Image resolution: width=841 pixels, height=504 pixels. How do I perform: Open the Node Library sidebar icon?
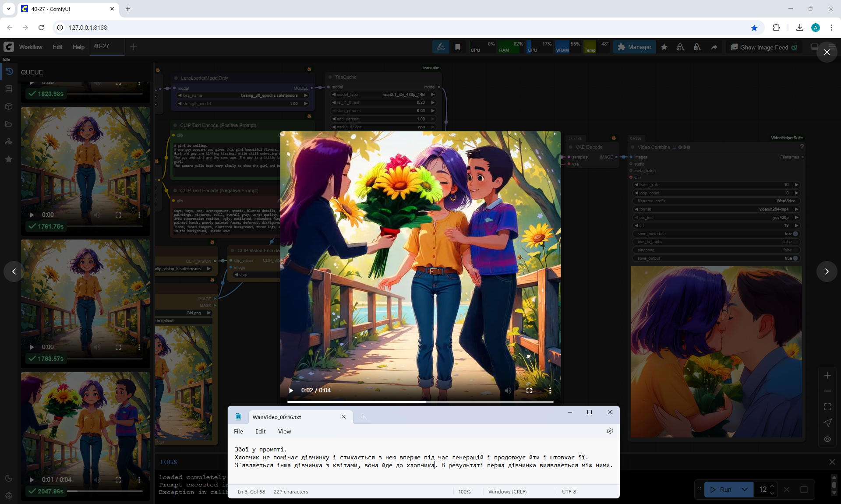click(9, 89)
